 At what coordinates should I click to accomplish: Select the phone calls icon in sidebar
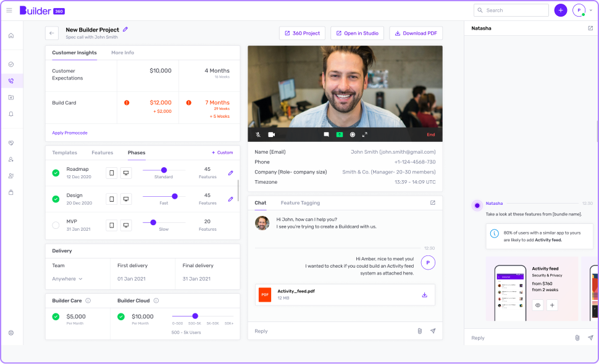(11, 81)
